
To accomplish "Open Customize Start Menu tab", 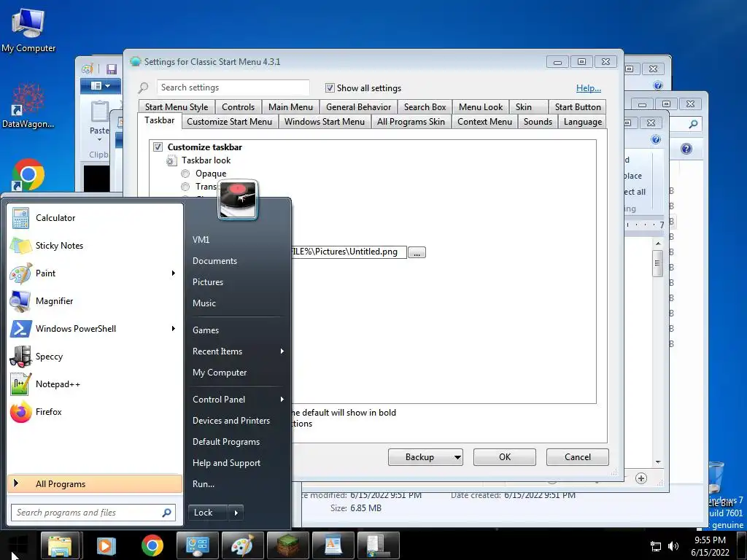I will coord(230,122).
